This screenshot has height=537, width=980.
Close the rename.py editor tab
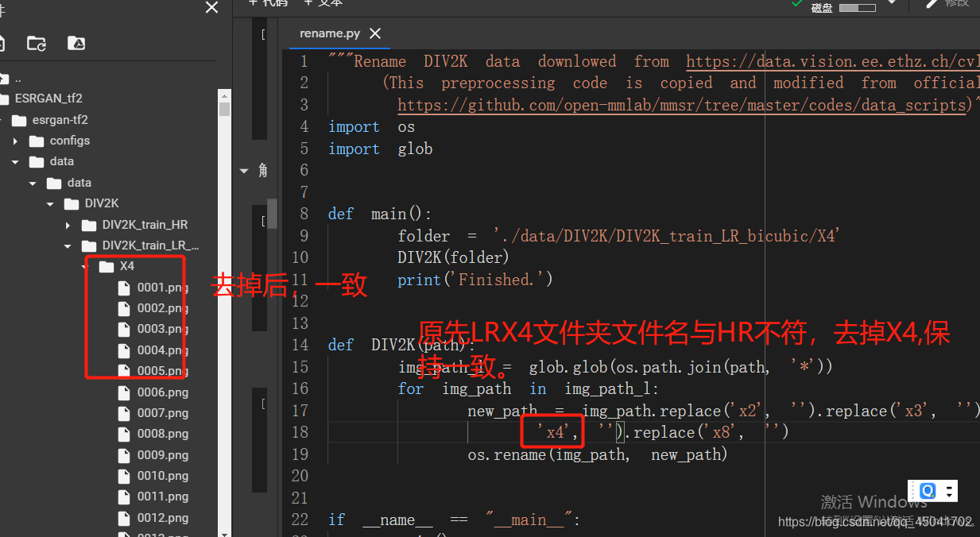click(375, 33)
